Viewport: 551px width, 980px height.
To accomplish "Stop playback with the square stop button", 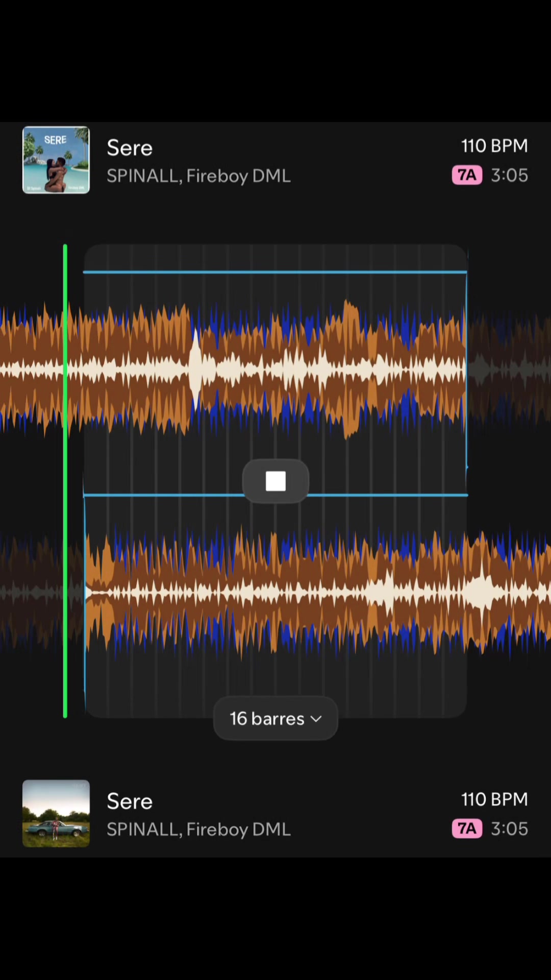I will pos(275,481).
